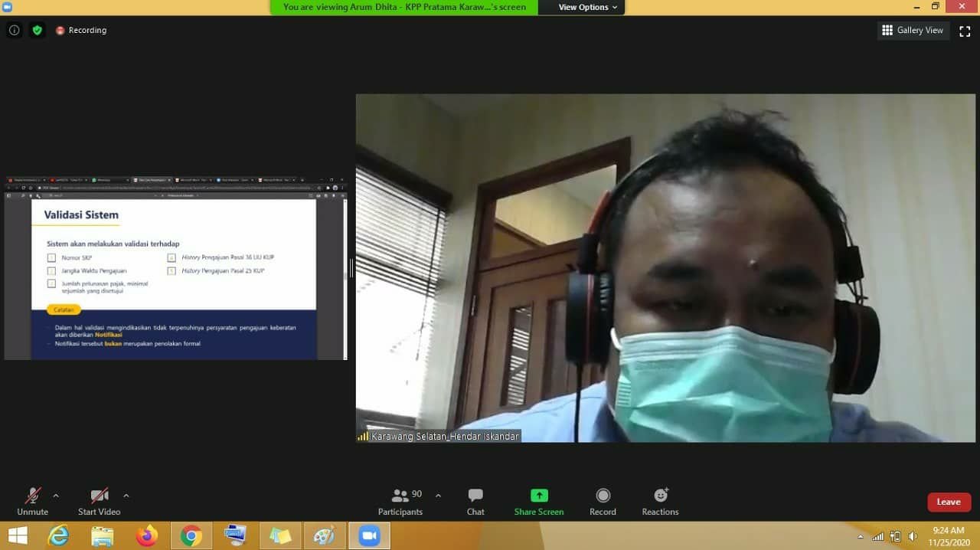Click the green Share Screen icon
The height and width of the screenshot is (550, 980).
[x=539, y=496]
